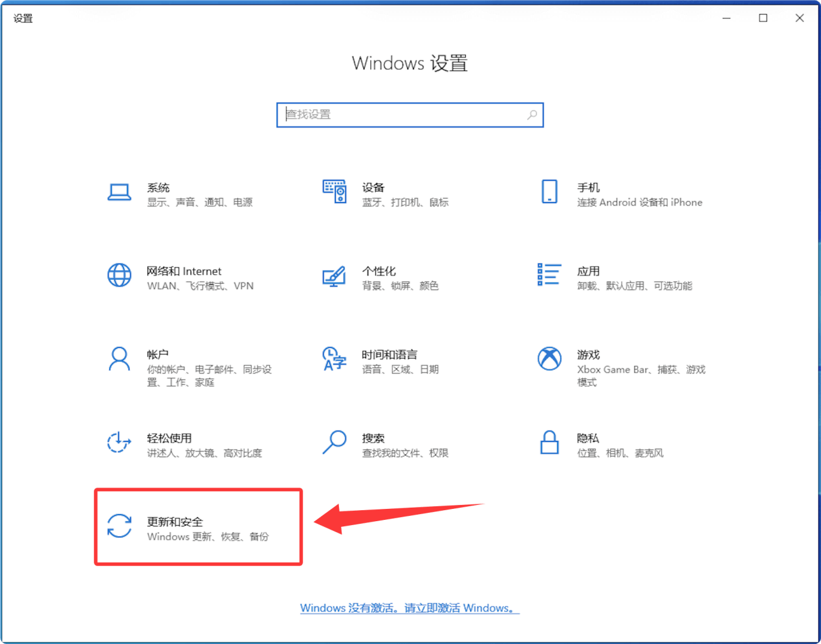Click the 隐私 label for location and camera
821x644 pixels.
pos(588,438)
